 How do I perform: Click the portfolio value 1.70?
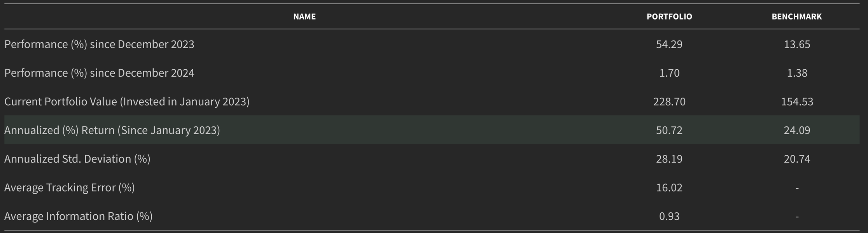669,73
